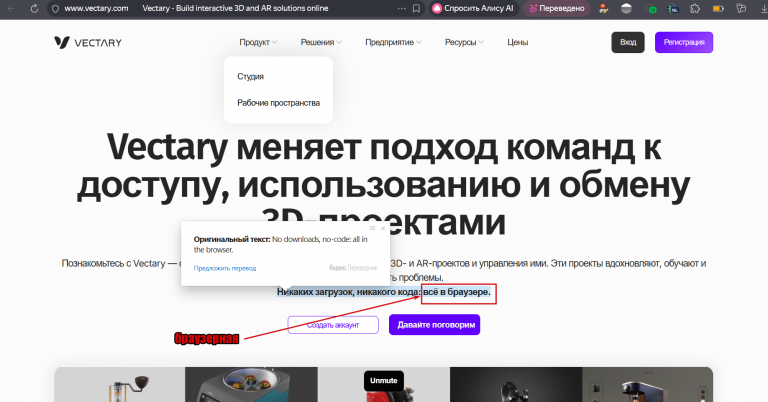
Task: Open the 'Цены' pricing page
Action: point(517,43)
